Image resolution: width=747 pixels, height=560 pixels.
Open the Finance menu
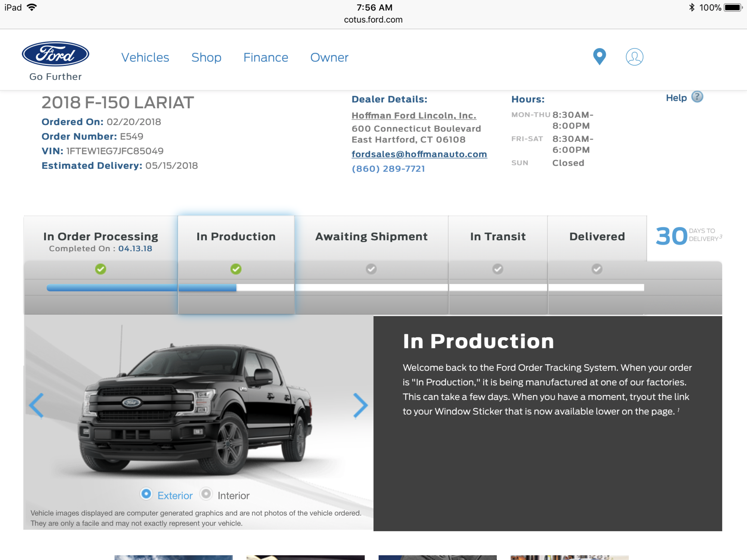(266, 57)
